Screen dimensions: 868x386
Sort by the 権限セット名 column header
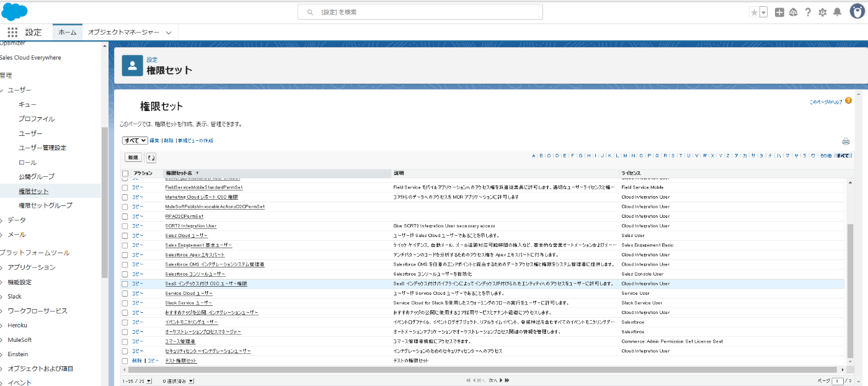pos(180,173)
